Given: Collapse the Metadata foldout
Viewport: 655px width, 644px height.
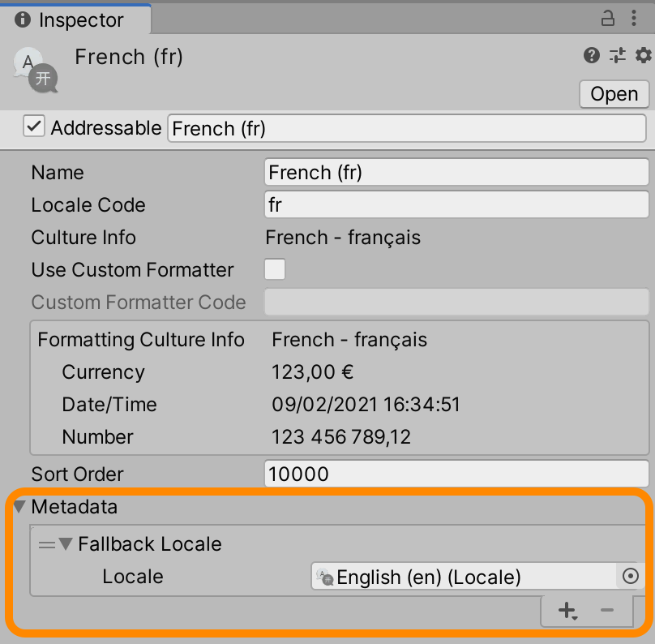Looking at the screenshot, I should (19, 507).
